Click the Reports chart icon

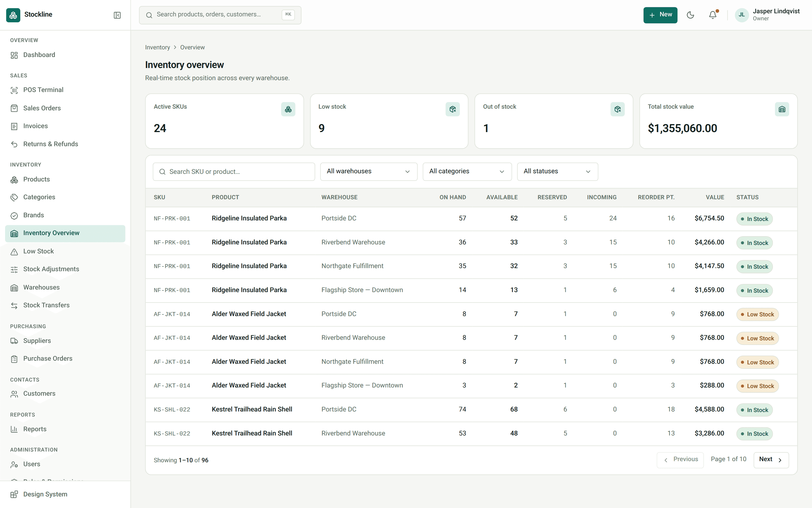point(14,429)
